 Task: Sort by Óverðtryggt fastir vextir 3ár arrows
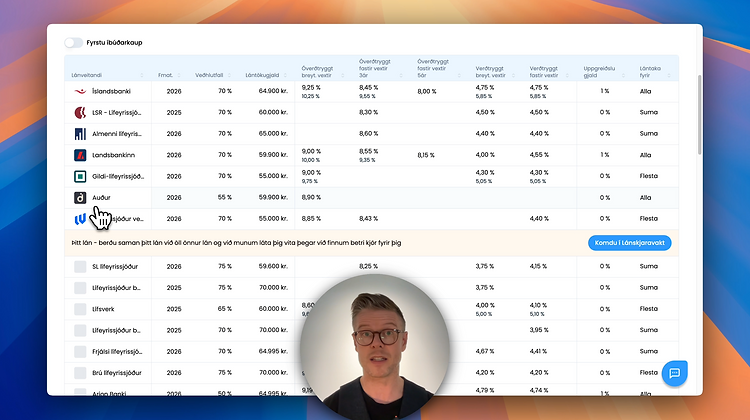(401, 75)
